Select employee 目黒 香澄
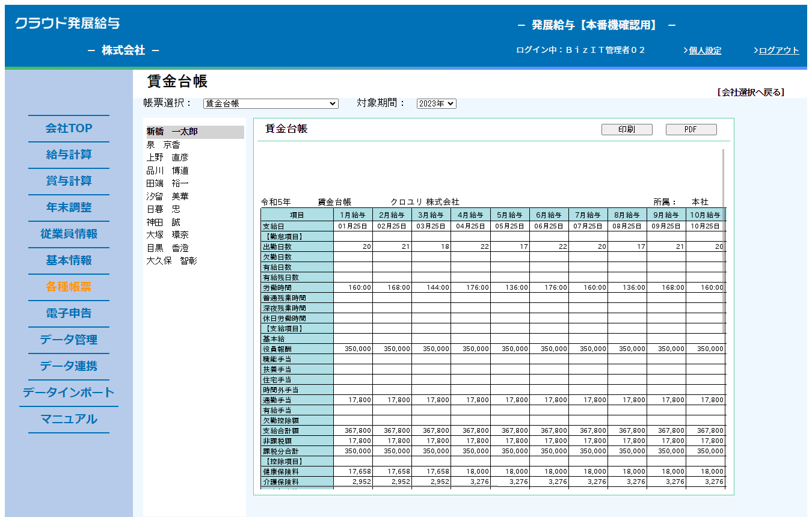The width and height of the screenshot is (812, 517). click(x=167, y=248)
